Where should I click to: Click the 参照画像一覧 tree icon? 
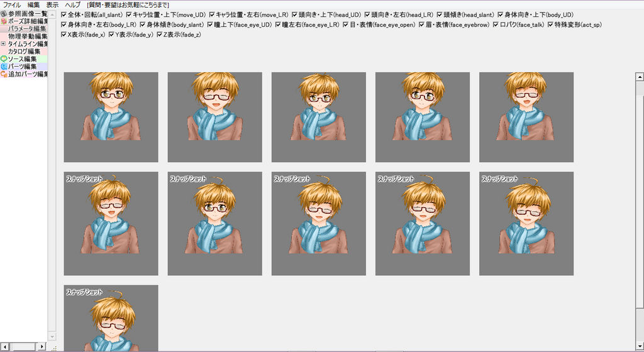pos(4,14)
